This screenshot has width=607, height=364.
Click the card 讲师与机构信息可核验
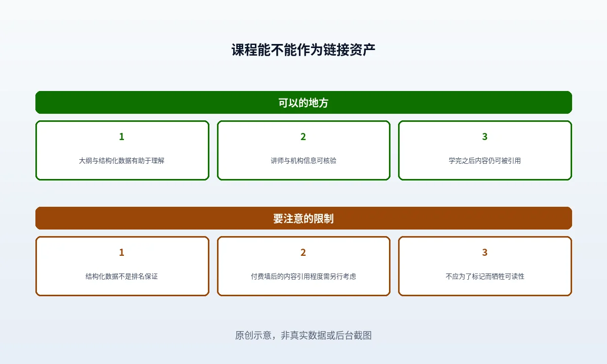[303, 150]
